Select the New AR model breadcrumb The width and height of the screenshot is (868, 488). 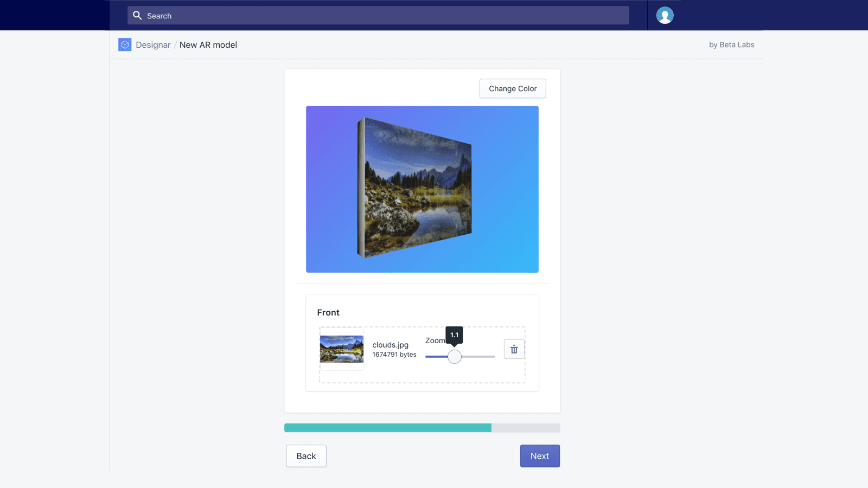[208, 44]
